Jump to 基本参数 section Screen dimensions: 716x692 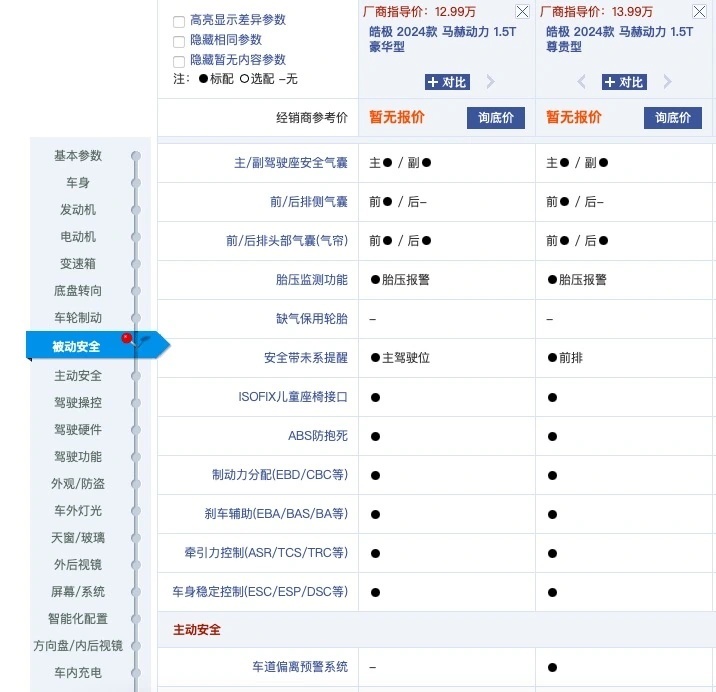[x=78, y=156]
